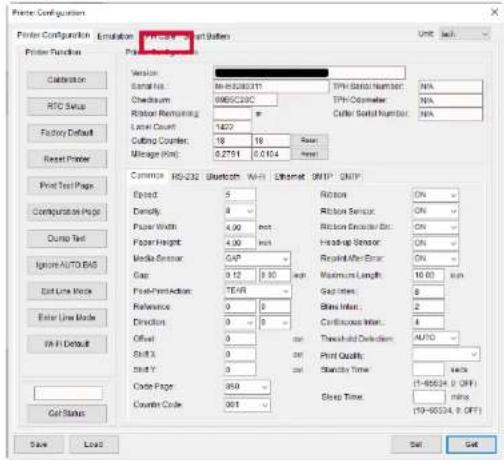Click the Get button
The width and height of the screenshot is (504, 460).
point(471,444)
